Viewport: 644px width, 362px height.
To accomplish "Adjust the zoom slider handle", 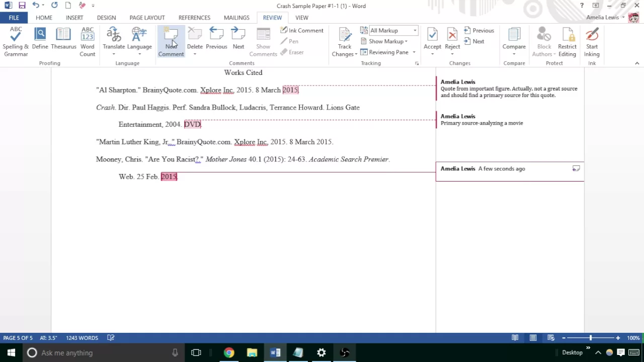I will click(x=591, y=338).
